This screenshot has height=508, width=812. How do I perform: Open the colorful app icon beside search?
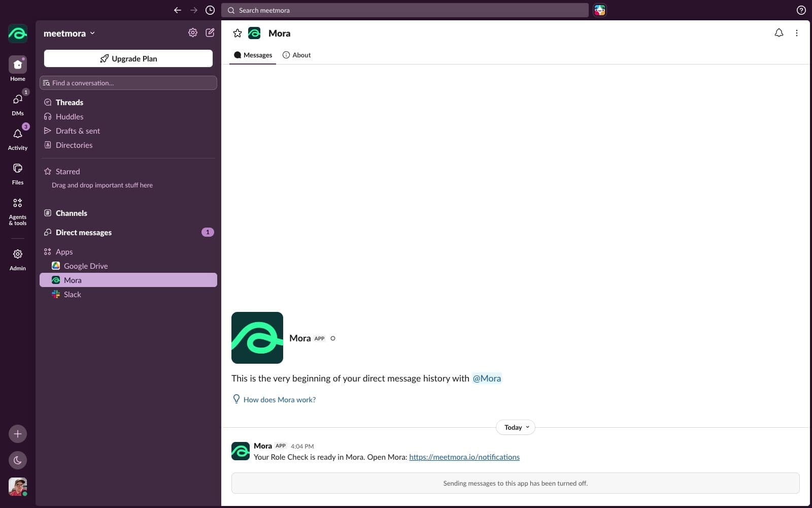[x=600, y=10]
